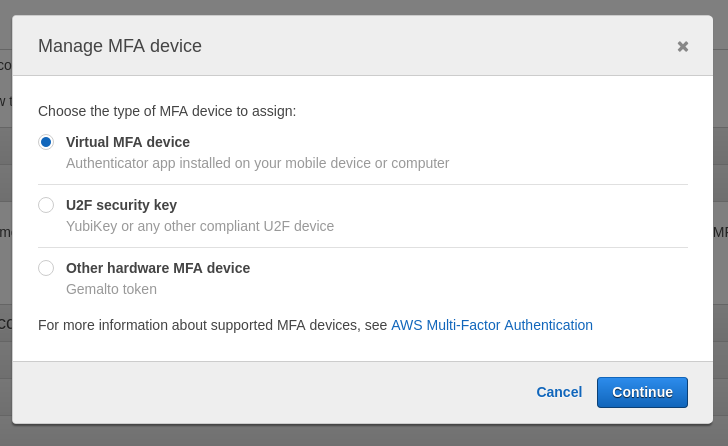Click the For more information sentence text
The image size is (728, 446).
(x=212, y=325)
